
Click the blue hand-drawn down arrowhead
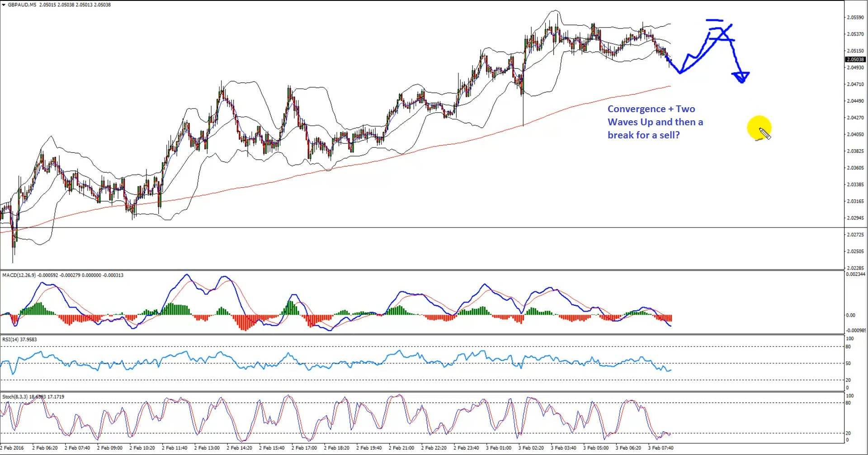[x=741, y=77]
